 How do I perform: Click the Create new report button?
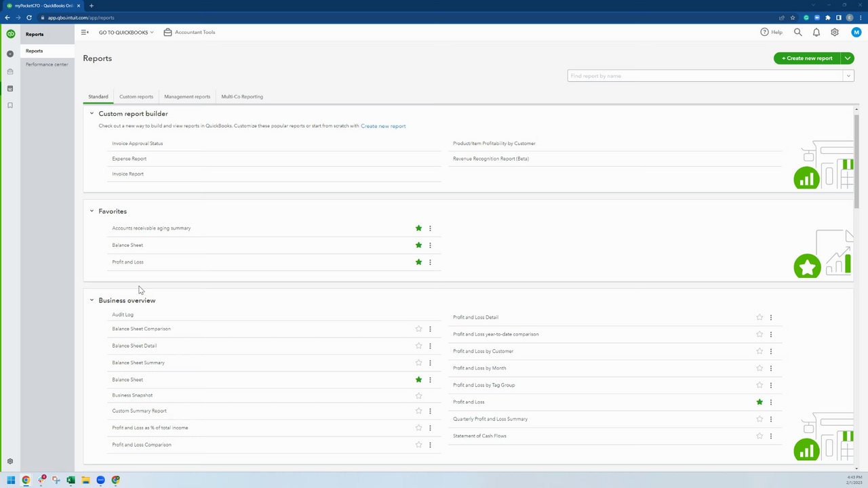click(807, 58)
